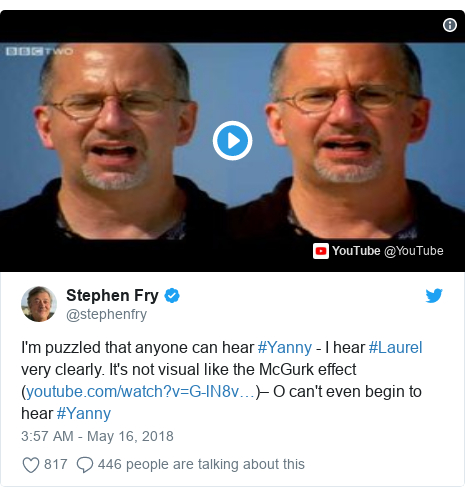
Task: Open the @YouTube attribution on video
Action: pyautogui.click(x=414, y=251)
